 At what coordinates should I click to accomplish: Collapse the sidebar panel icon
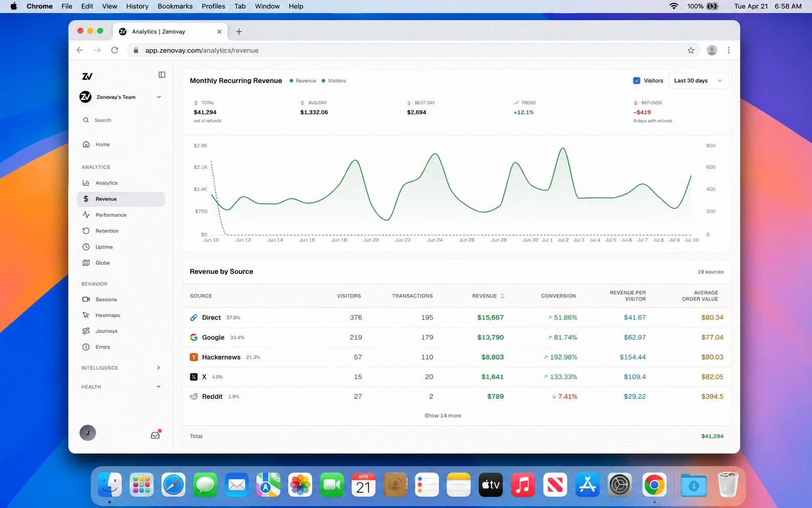point(162,75)
